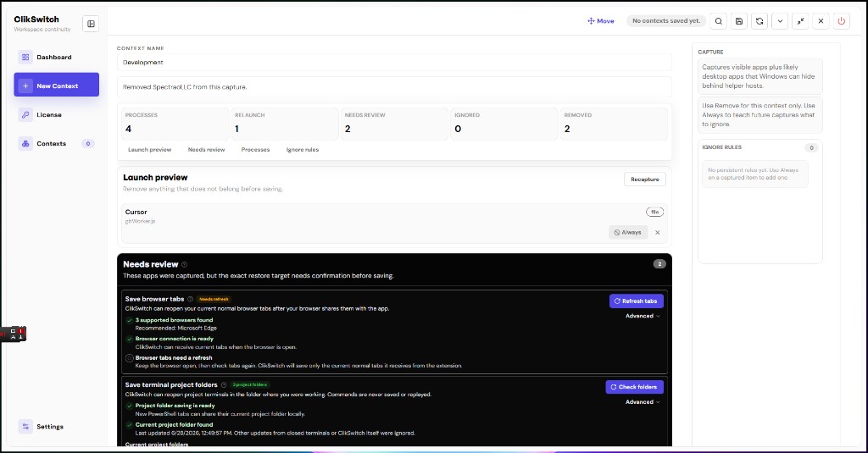Click the compact-view shrink arrows icon
The height and width of the screenshot is (453, 868).
(x=800, y=21)
